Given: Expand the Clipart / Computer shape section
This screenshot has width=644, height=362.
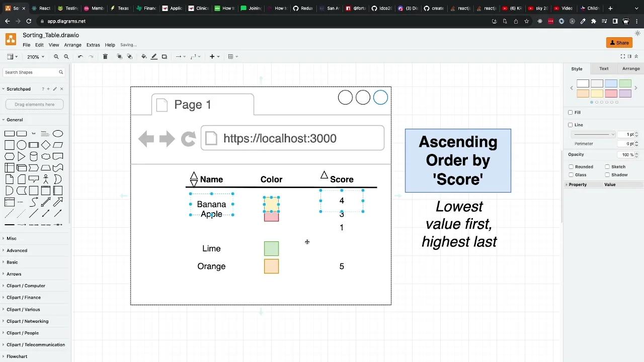Looking at the screenshot, I should pos(26,286).
